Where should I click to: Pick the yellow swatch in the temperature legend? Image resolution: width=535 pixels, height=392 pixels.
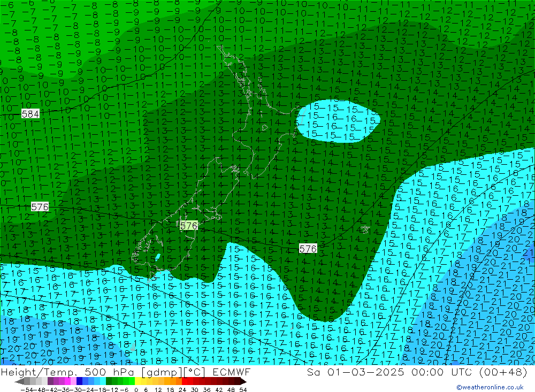(x=138, y=381)
